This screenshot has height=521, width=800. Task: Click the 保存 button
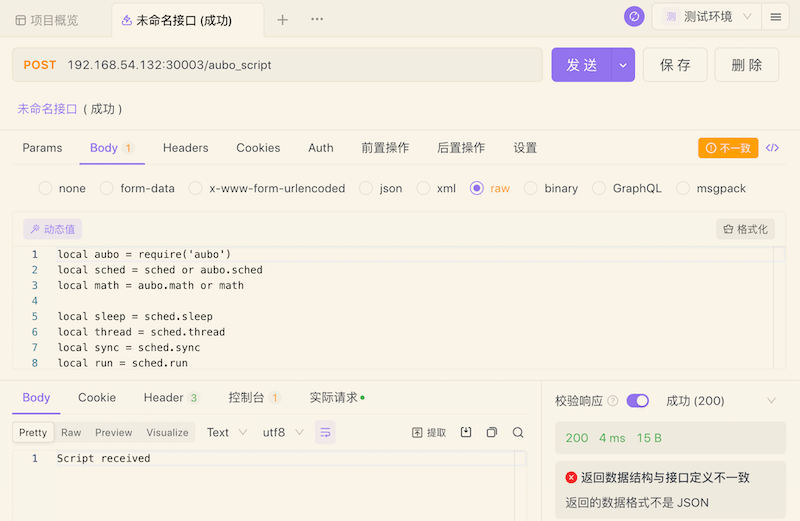click(x=675, y=65)
